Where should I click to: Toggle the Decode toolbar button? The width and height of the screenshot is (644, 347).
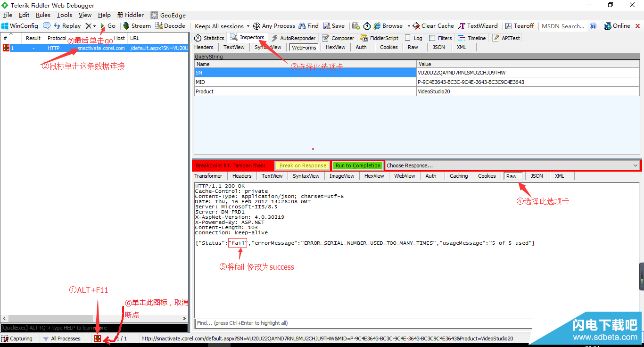click(x=171, y=26)
